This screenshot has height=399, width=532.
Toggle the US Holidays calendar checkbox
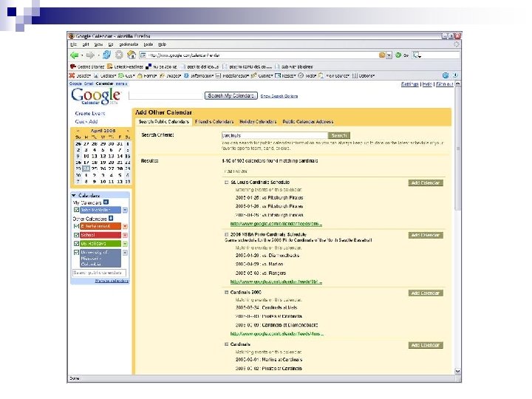click(x=76, y=244)
